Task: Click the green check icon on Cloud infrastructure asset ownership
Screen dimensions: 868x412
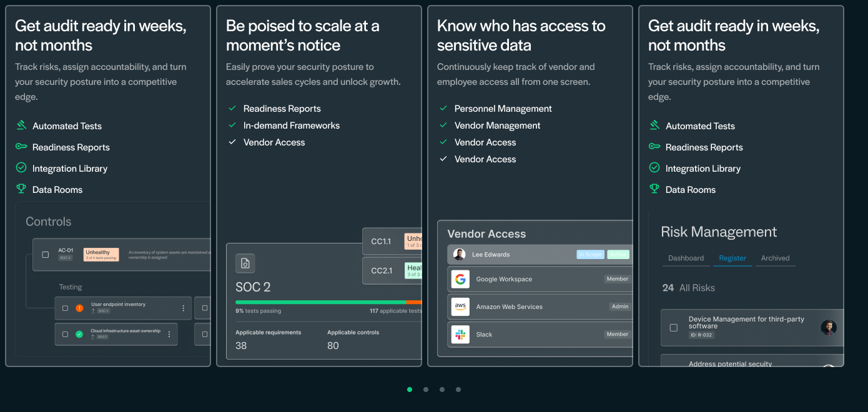Action: (79, 334)
